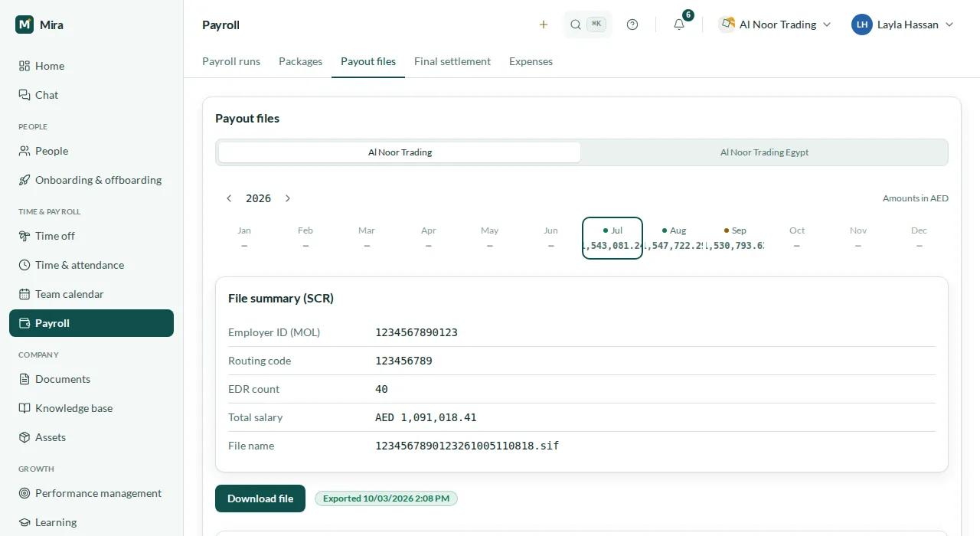Select the Dec month
Image resolution: width=980 pixels, height=536 pixels.
(x=919, y=238)
